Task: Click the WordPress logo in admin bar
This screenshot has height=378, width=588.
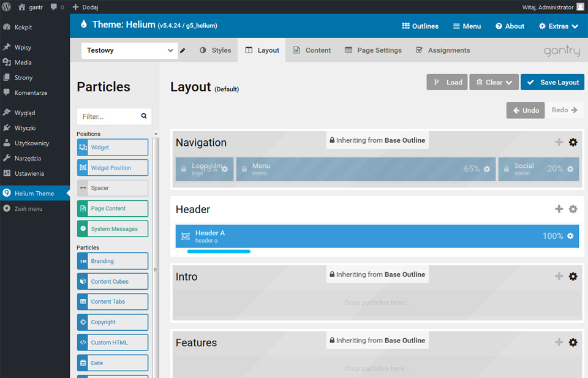Action: pyautogui.click(x=6, y=7)
